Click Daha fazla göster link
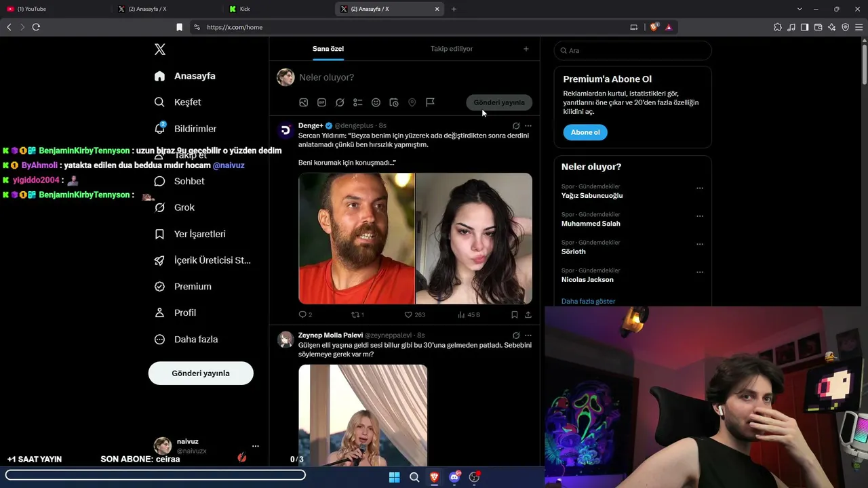This screenshot has height=488, width=868. tap(589, 301)
